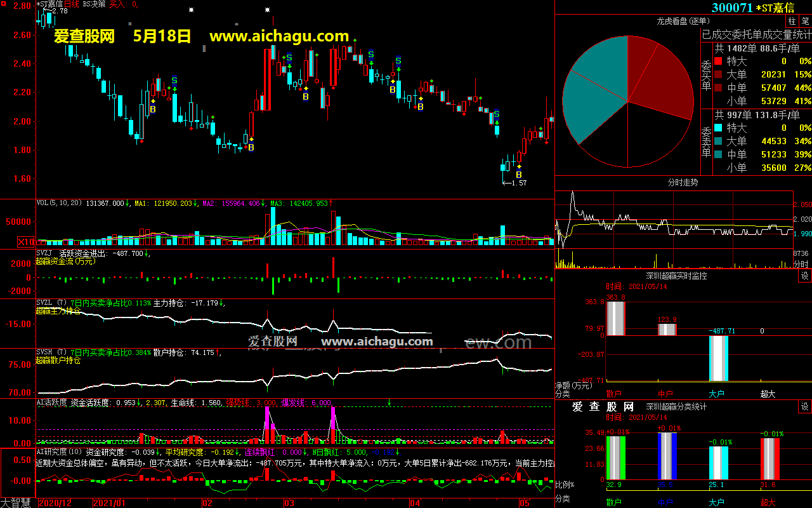Click the green 散户 bar at 32.9 in 分类统计
812x508 pixels.
pos(615,458)
